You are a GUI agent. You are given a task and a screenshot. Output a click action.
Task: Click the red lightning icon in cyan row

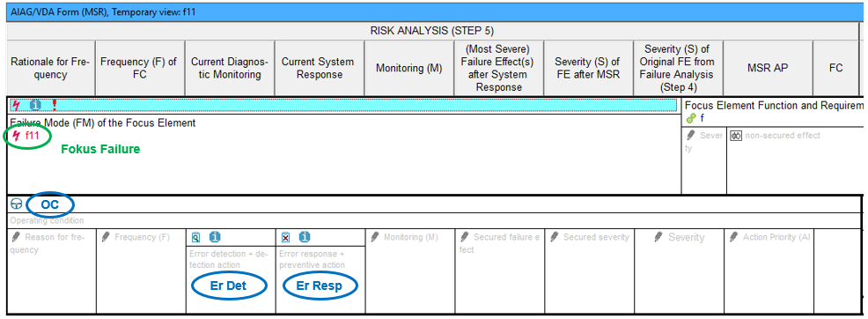(x=16, y=105)
